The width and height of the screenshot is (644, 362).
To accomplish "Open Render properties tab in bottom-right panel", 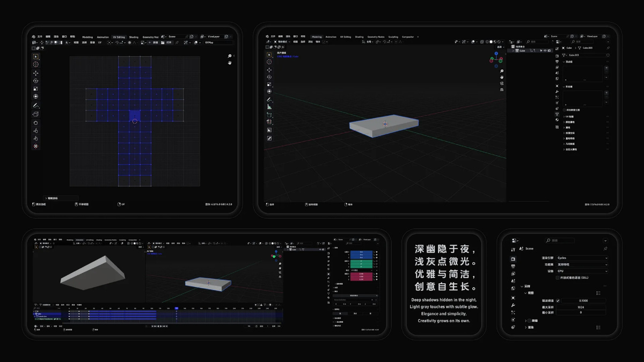I will click(513, 259).
